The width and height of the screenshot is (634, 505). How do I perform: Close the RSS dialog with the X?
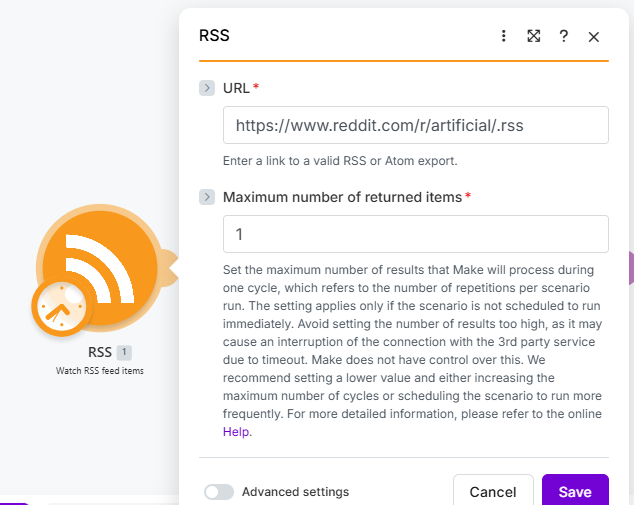tap(594, 37)
